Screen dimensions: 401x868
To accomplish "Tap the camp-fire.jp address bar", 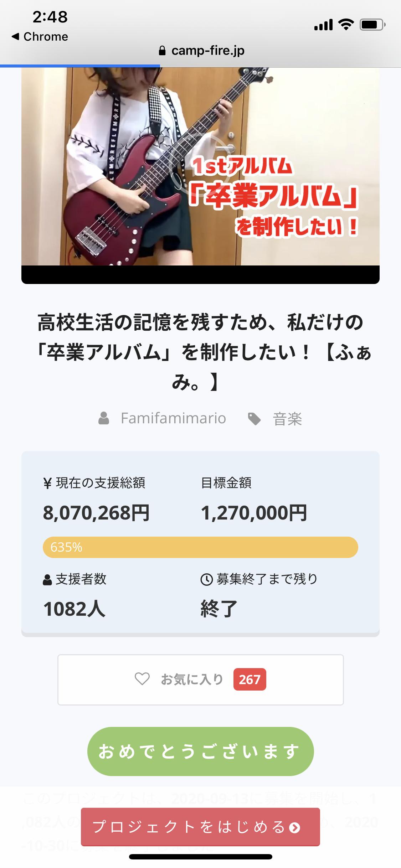I will click(207, 51).
